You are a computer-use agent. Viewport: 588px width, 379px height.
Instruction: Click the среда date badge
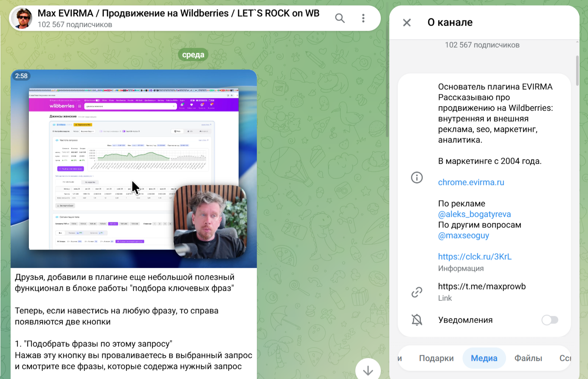(193, 54)
